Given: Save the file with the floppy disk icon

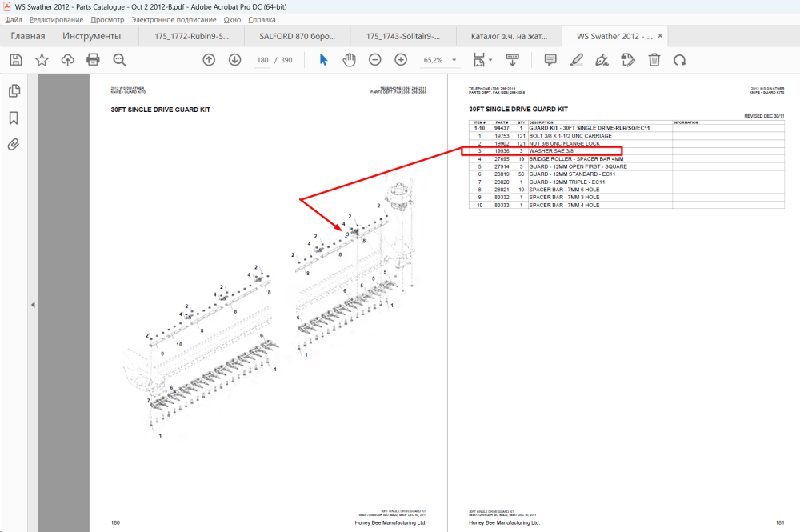Looking at the screenshot, I should (16, 60).
